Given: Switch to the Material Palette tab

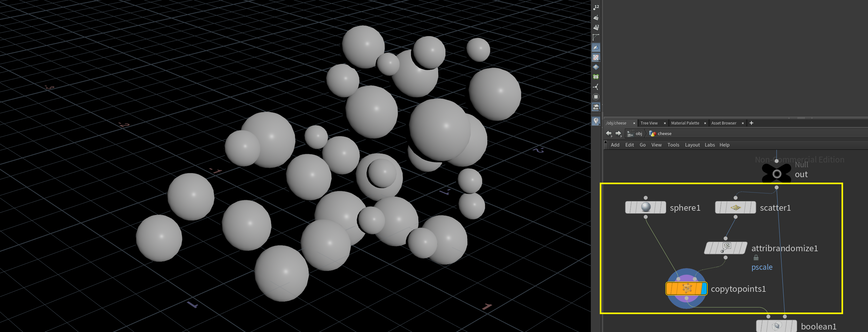Looking at the screenshot, I should pos(685,123).
